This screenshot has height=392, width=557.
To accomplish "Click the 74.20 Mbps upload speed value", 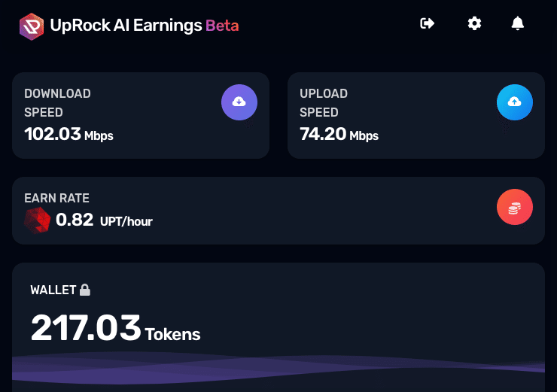I will point(339,135).
